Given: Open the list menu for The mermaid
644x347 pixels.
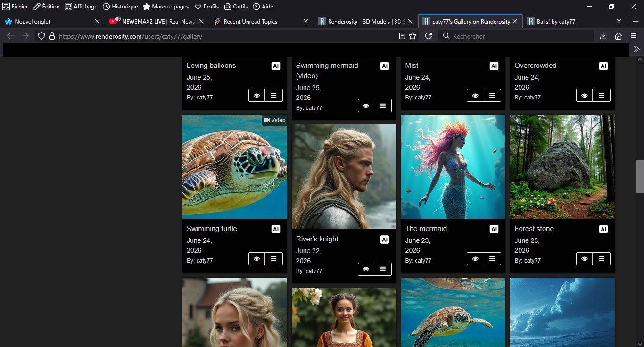Looking at the screenshot, I should point(492,258).
